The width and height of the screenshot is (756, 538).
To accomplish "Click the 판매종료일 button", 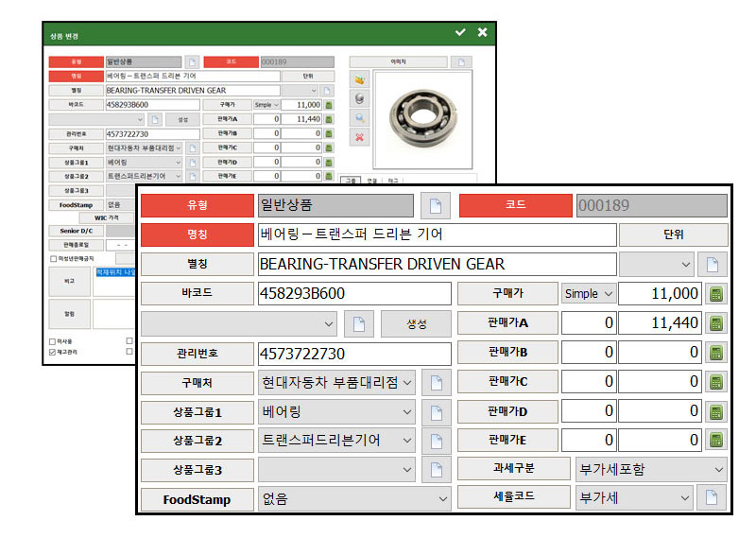I will pyautogui.click(x=77, y=245).
